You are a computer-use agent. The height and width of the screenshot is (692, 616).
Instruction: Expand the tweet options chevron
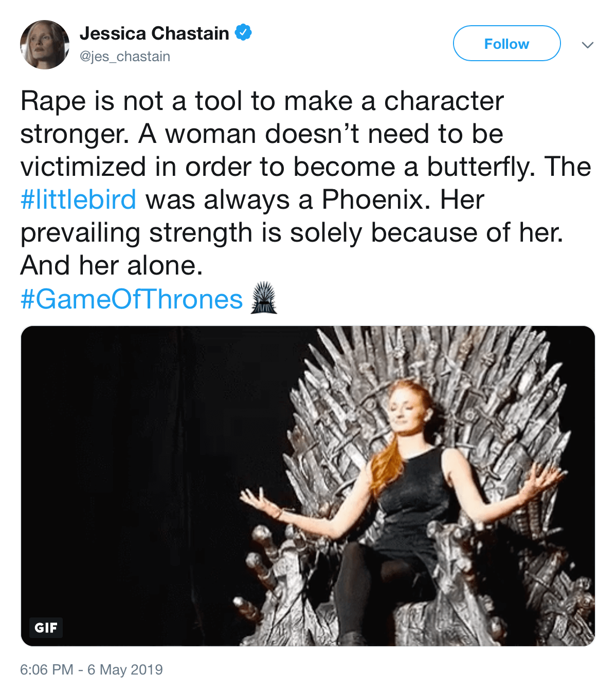tap(587, 45)
